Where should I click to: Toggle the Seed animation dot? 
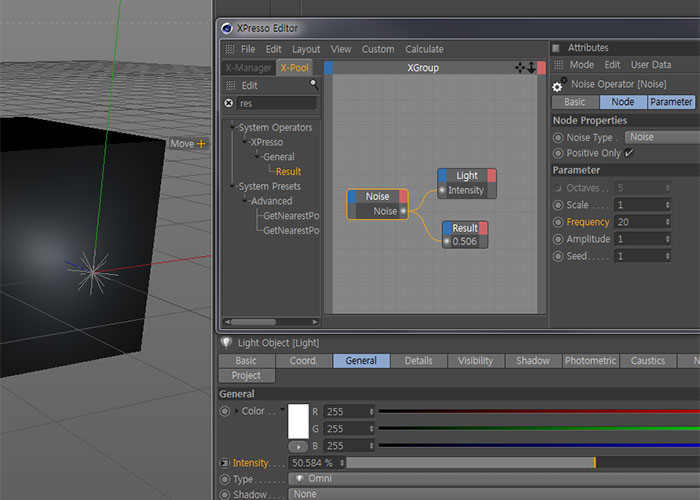558,256
